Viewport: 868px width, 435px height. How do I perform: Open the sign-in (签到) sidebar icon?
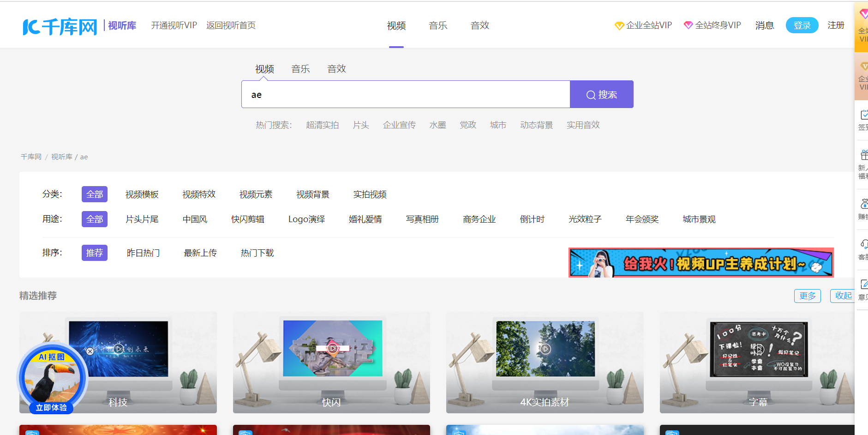(x=864, y=115)
